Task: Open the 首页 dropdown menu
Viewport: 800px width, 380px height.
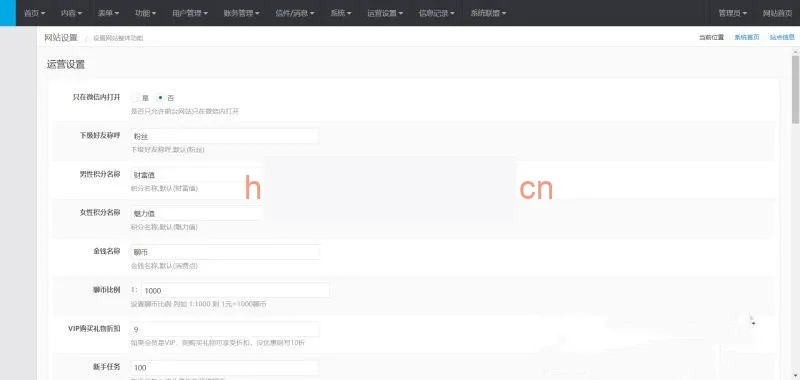Action: click(35, 13)
